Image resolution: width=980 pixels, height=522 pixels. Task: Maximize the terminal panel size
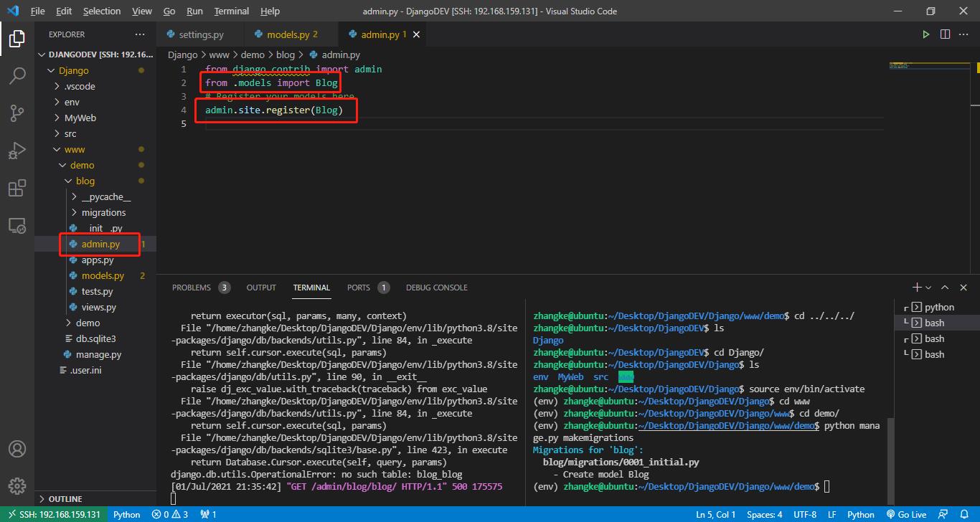tap(944, 287)
